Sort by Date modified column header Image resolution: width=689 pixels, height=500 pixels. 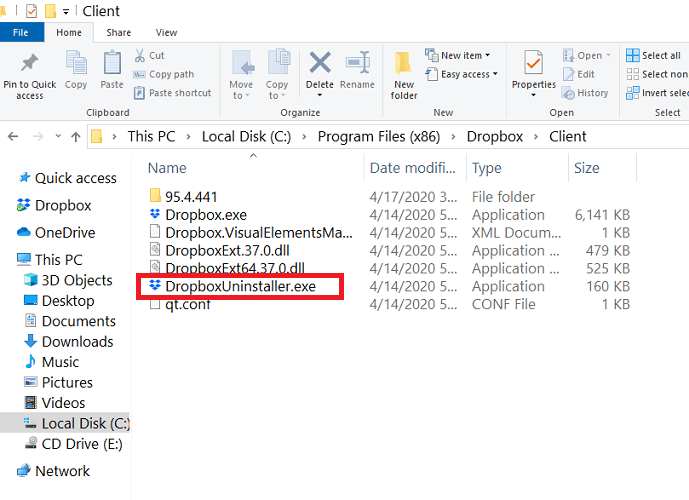pyautogui.click(x=412, y=168)
